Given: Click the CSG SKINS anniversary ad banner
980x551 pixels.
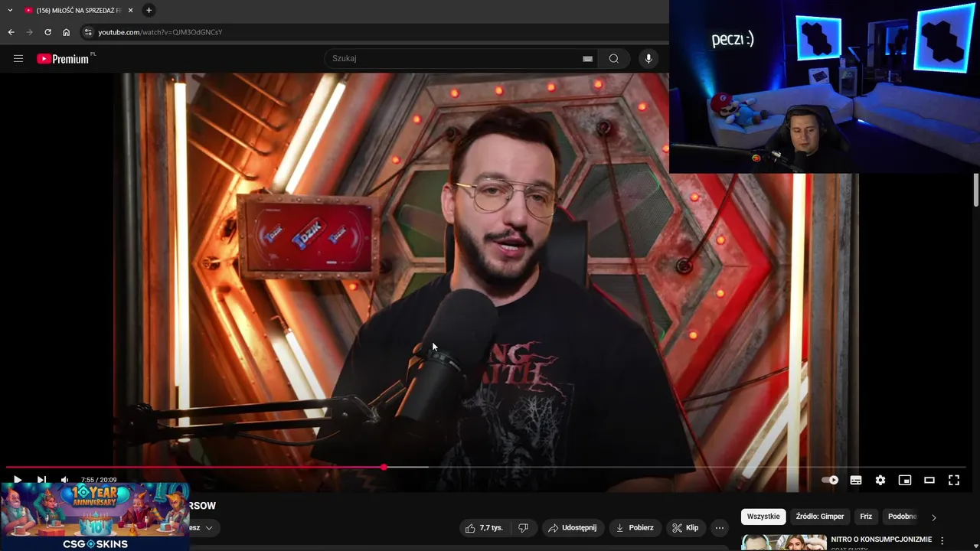Looking at the screenshot, I should [x=94, y=517].
